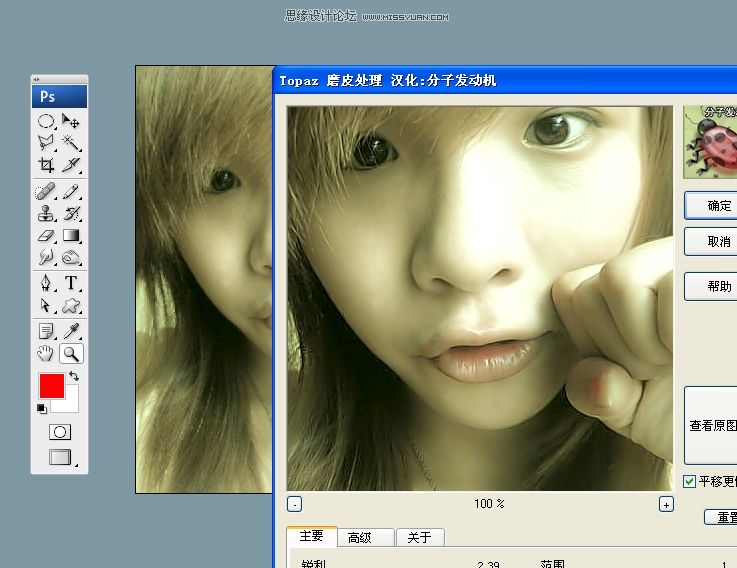737x568 pixels.
Task: Click the Topaz dialog title bar
Action: [x=505, y=80]
